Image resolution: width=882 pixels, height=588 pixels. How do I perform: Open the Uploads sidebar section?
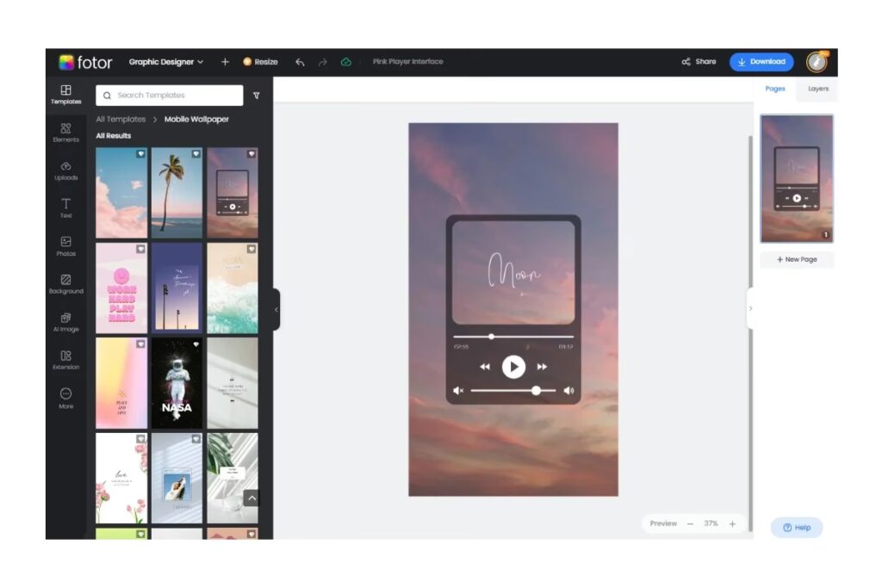point(65,170)
